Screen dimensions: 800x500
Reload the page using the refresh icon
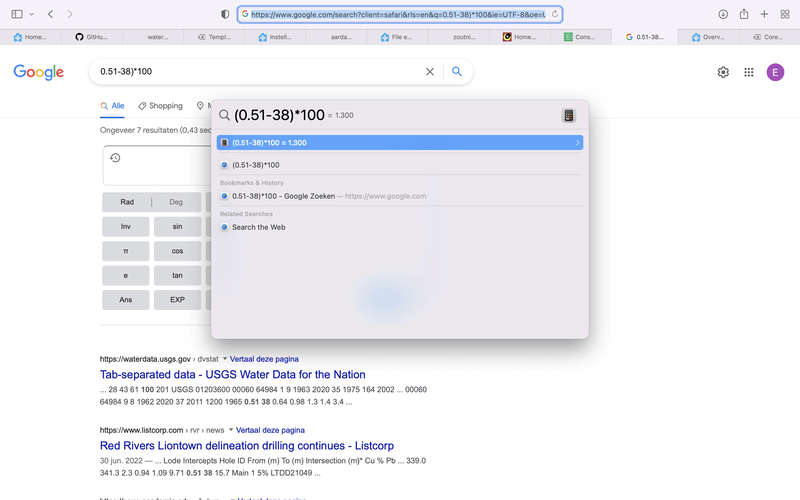coord(555,14)
